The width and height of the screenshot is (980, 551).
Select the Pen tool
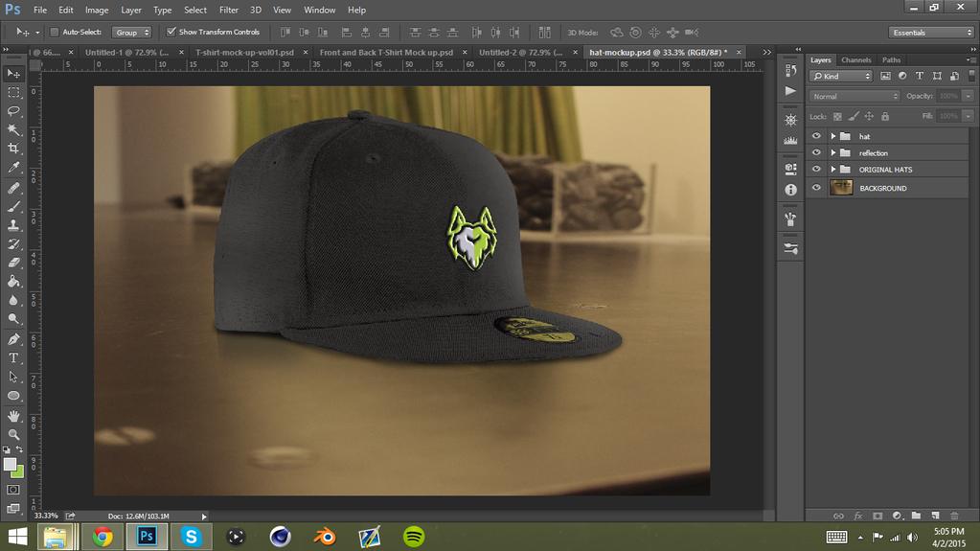tap(13, 339)
